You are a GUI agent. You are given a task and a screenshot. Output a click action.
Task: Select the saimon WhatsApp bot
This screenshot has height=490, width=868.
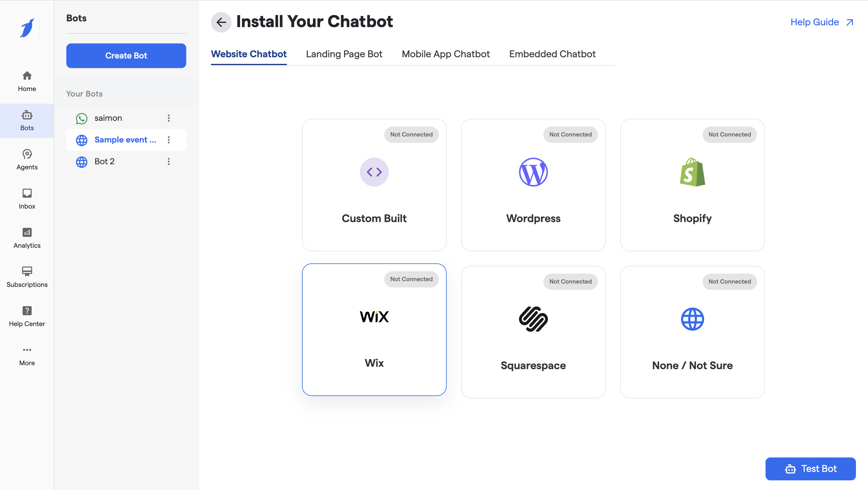(x=108, y=118)
